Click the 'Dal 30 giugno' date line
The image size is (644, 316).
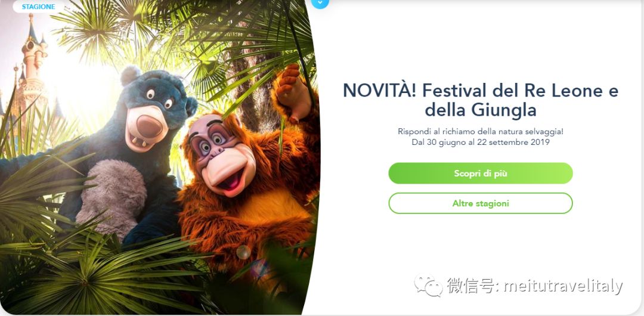(x=481, y=142)
